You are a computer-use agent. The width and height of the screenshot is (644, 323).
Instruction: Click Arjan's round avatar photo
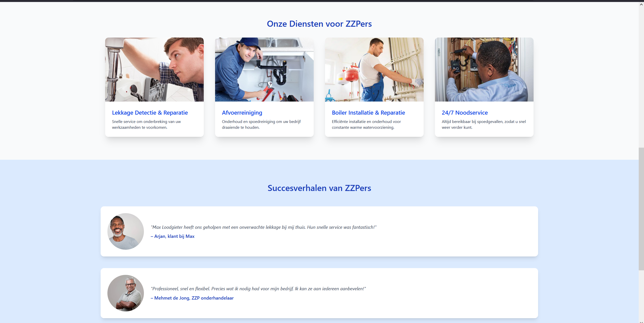click(126, 231)
